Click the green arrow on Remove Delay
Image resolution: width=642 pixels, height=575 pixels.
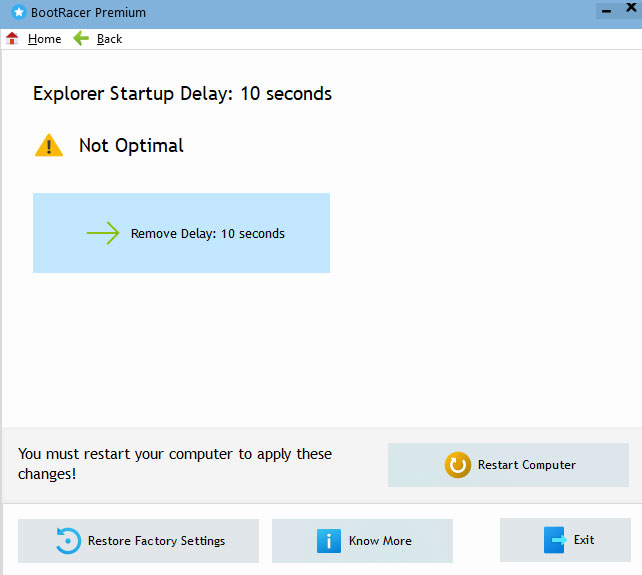103,233
